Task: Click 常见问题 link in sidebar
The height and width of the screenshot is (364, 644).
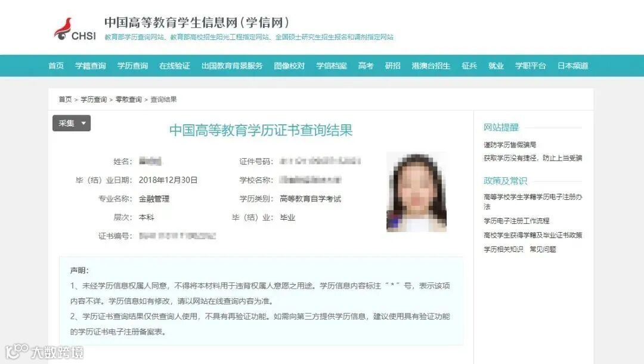Action: (x=543, y=249)
